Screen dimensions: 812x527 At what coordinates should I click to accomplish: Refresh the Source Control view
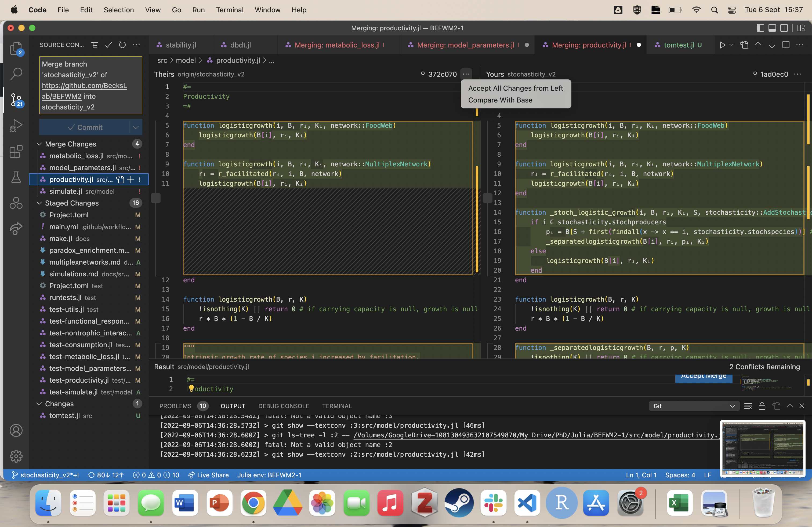tap(122, 45)
